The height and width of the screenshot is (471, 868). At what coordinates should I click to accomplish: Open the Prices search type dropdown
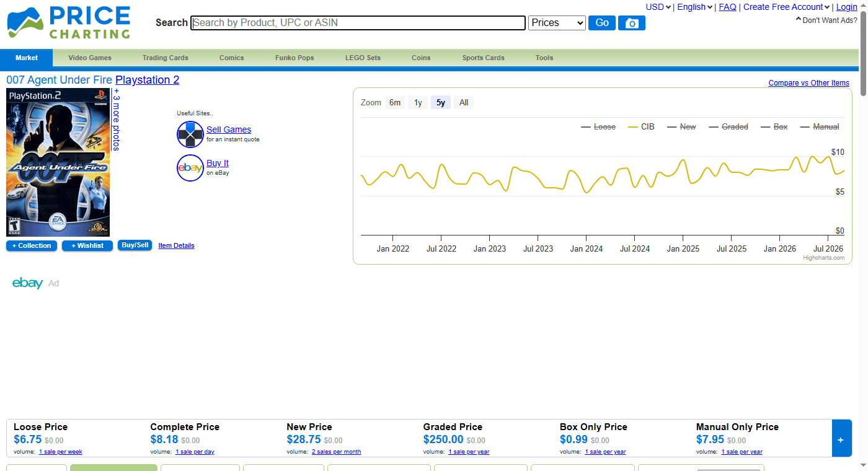click(x=557, y=23)
